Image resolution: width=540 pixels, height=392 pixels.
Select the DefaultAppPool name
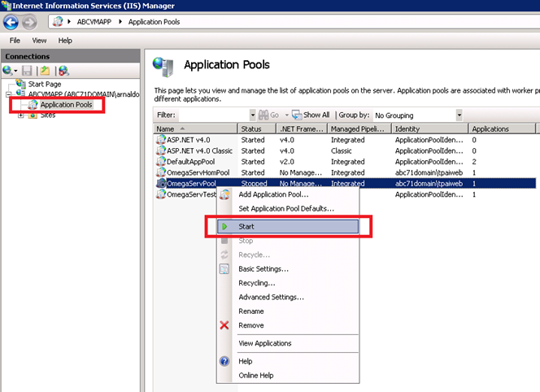point(190,162)
